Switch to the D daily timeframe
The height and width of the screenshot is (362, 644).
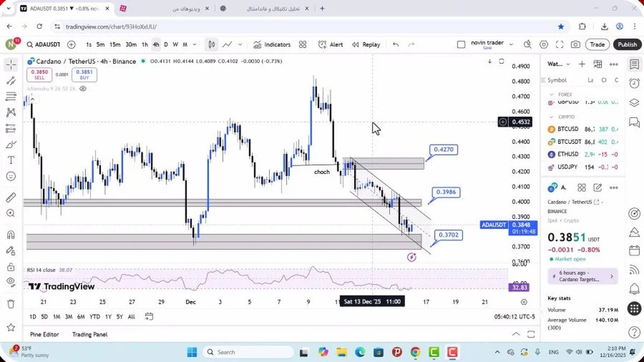pyautogui.click(x=166, y=45)
